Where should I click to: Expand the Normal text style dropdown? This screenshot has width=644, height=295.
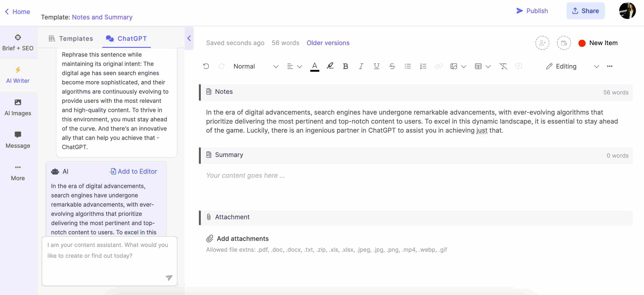[275, 66]
